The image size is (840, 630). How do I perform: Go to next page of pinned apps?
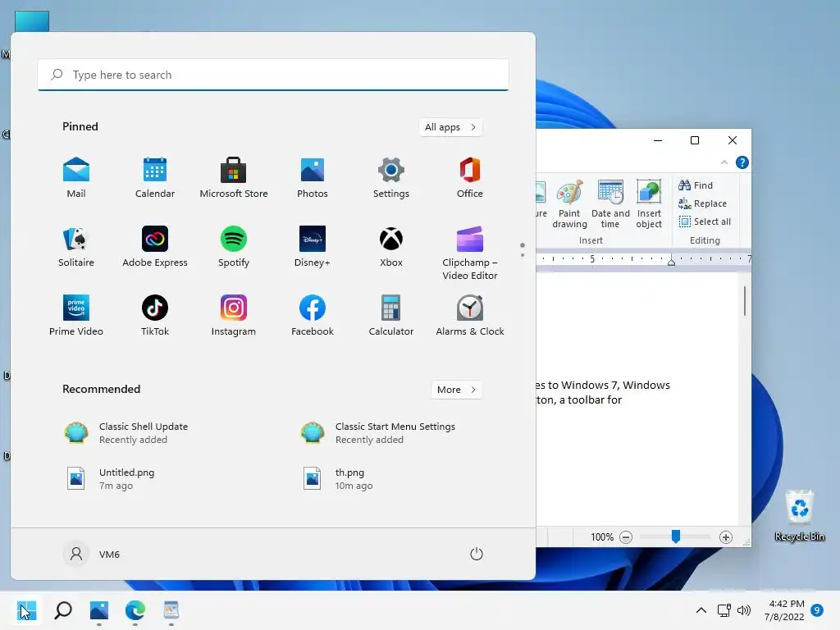[523, 255]
